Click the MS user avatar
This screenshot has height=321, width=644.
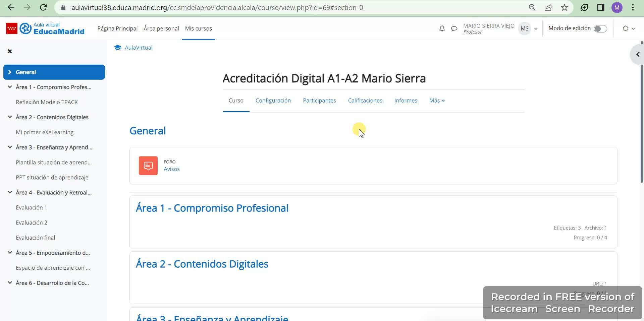[525, 28]
